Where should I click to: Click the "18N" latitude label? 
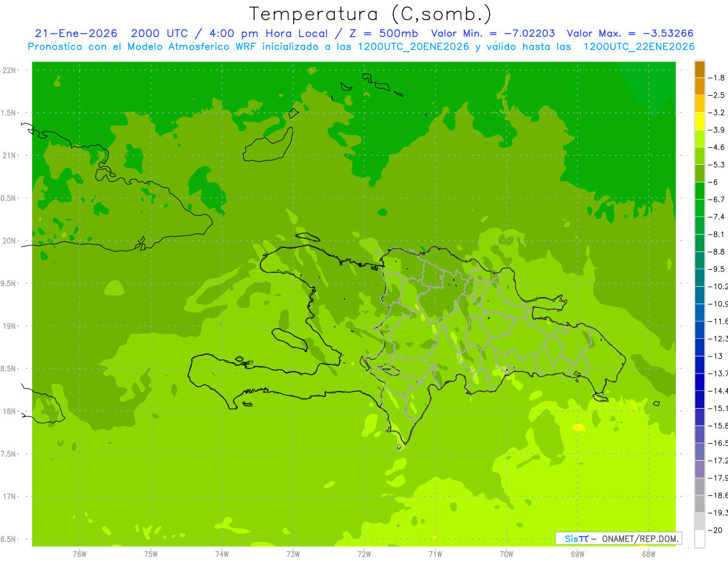10,412
